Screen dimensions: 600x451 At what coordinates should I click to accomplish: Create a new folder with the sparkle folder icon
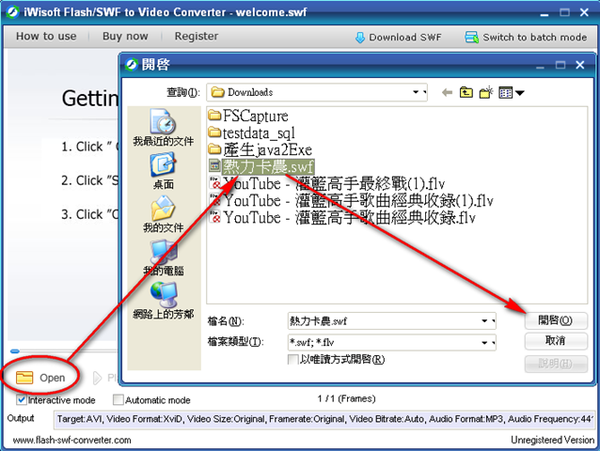(486, 93)
